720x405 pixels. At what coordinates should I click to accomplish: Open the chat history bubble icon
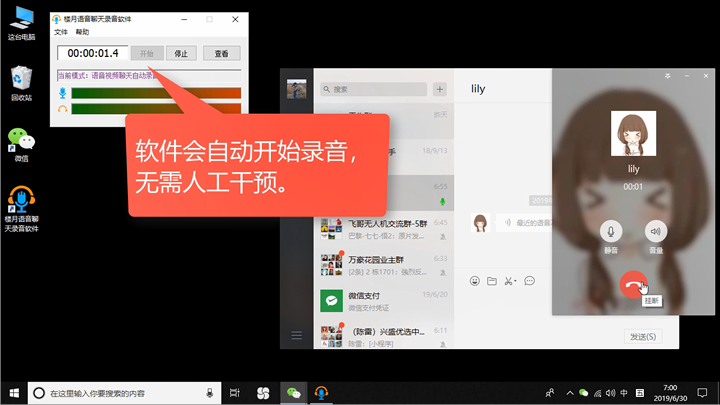coord(529,281)
